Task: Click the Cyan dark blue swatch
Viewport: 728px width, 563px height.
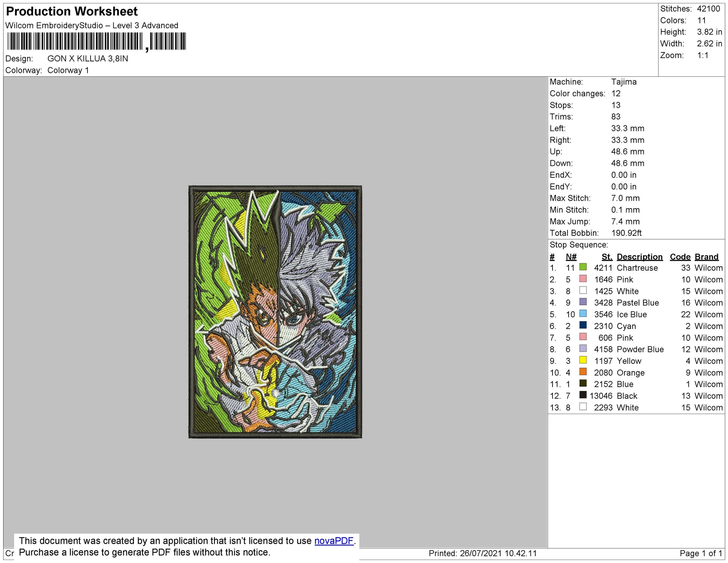Action: [x=583, y=325]
